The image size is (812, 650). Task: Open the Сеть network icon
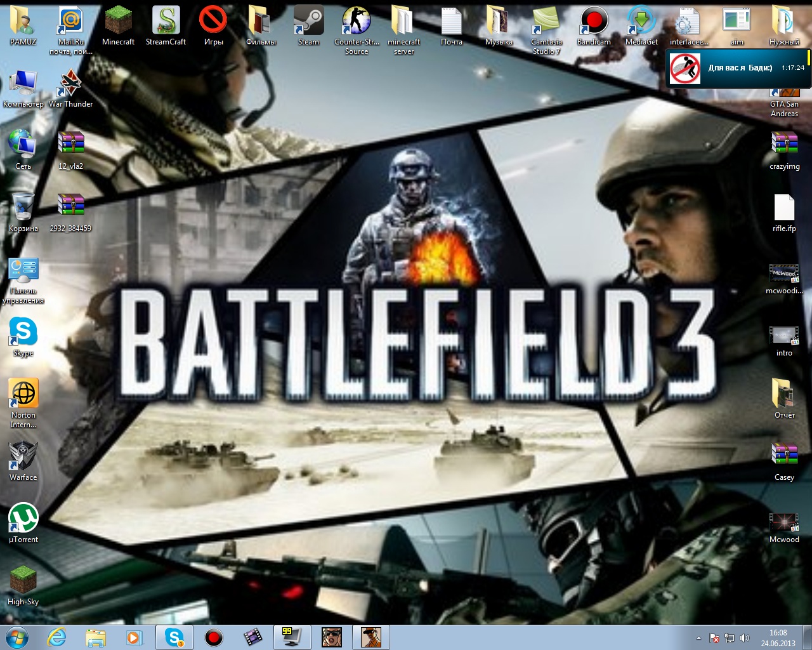(x=23, y=150)
